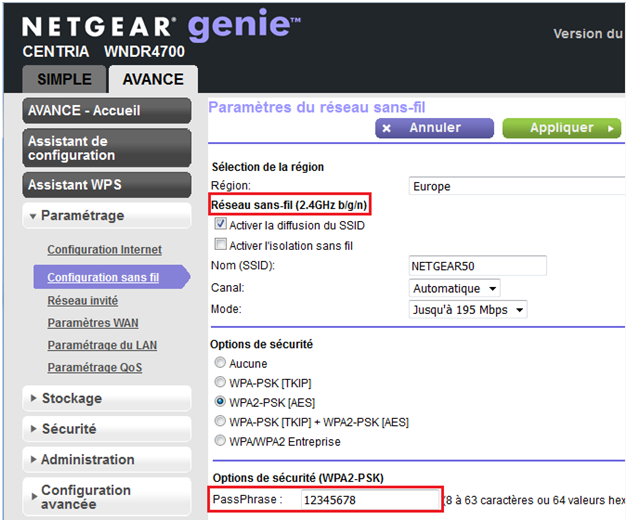Image resolution: width=628 pixels, height=522 pixels.
Task: Click the NETGEAR genie logo
Action: click(x=161, y=25)
